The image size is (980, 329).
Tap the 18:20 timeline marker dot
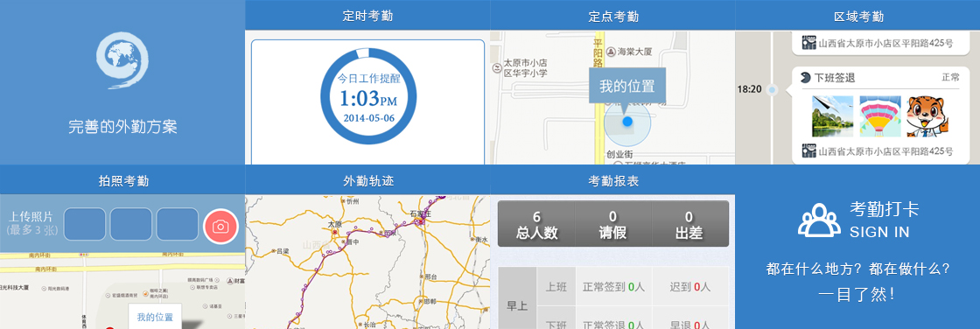(772, 90)
